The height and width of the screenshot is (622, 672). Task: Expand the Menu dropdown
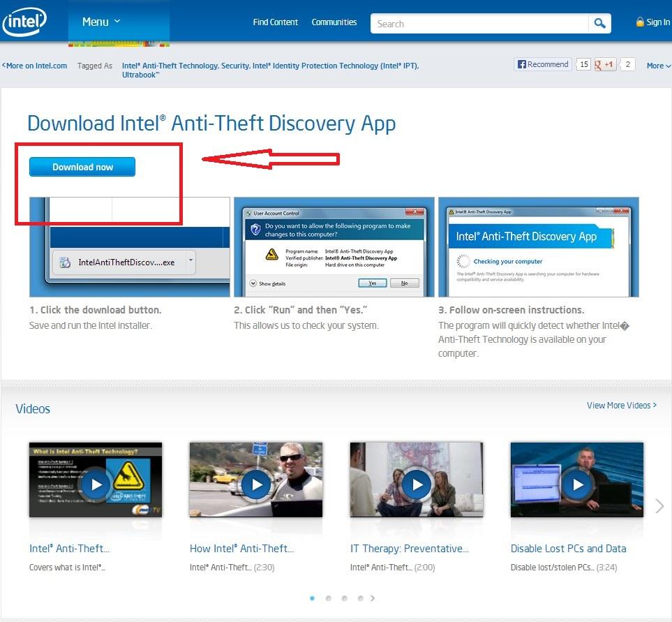[101, 22]
